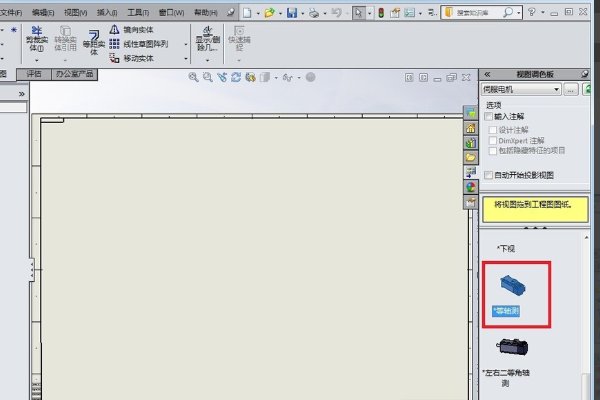
Task: Click the 线性草图阵列 linear sketch pattern tool
Action: (x=139, y=44)
